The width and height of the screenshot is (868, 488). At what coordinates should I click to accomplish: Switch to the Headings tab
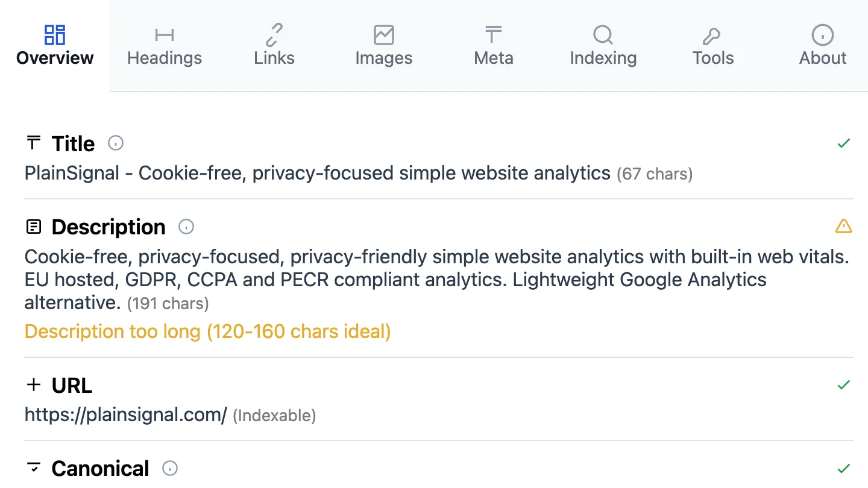165,46
